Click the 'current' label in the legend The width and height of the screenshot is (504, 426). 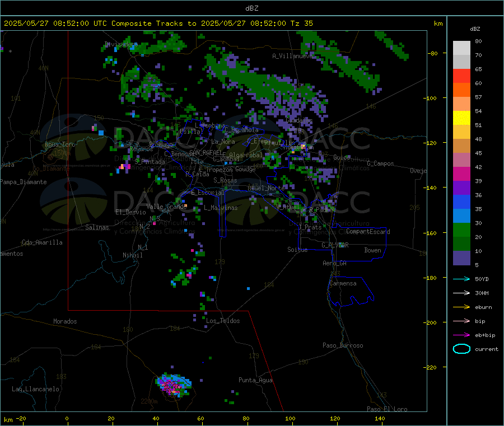pos(487,349)
